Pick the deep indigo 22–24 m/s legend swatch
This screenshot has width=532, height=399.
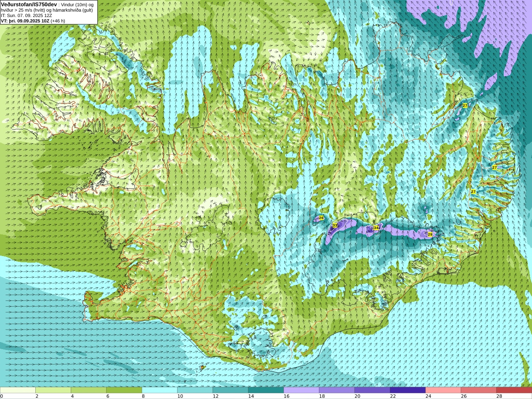point(408,390)
